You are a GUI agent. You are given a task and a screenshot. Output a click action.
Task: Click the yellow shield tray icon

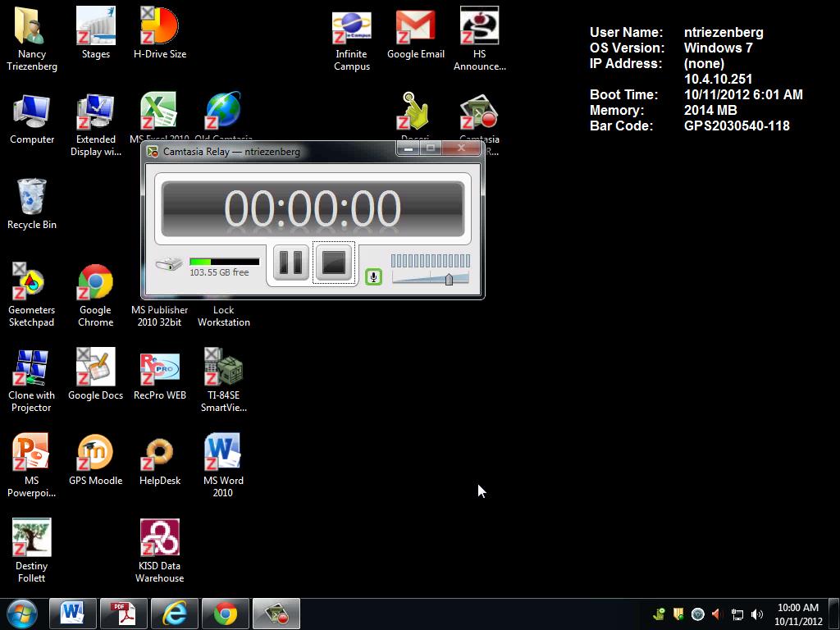point(678,614)
